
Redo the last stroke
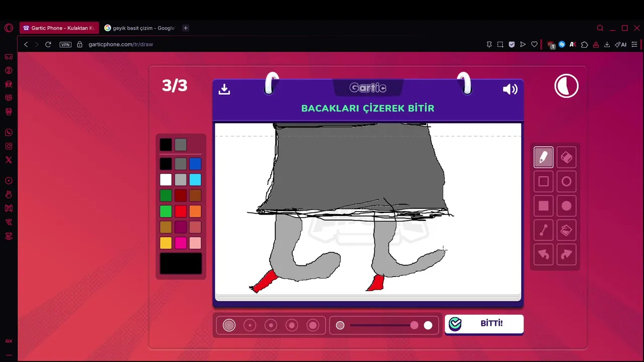[x=567, y=254]
